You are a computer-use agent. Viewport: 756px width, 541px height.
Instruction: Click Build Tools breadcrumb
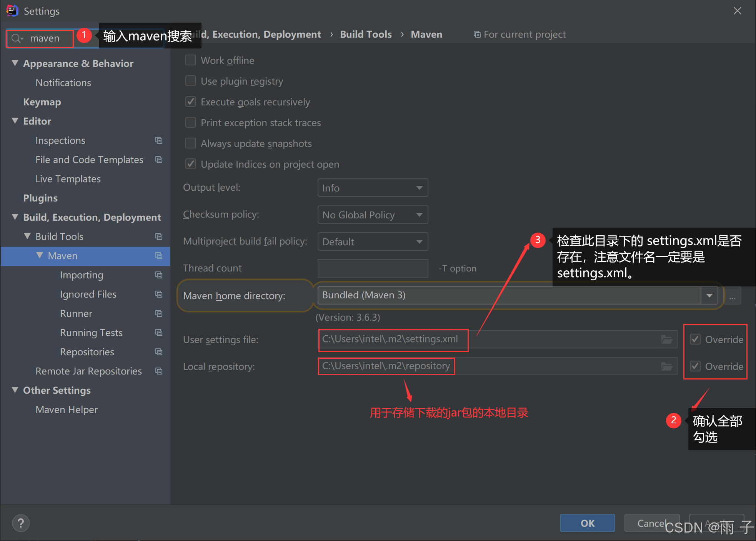tap(366, 35)
